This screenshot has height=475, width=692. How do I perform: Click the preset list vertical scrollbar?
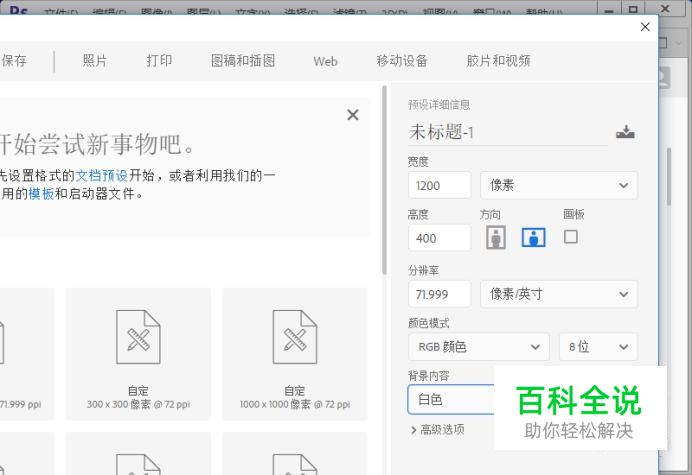[x=384, y=180]
